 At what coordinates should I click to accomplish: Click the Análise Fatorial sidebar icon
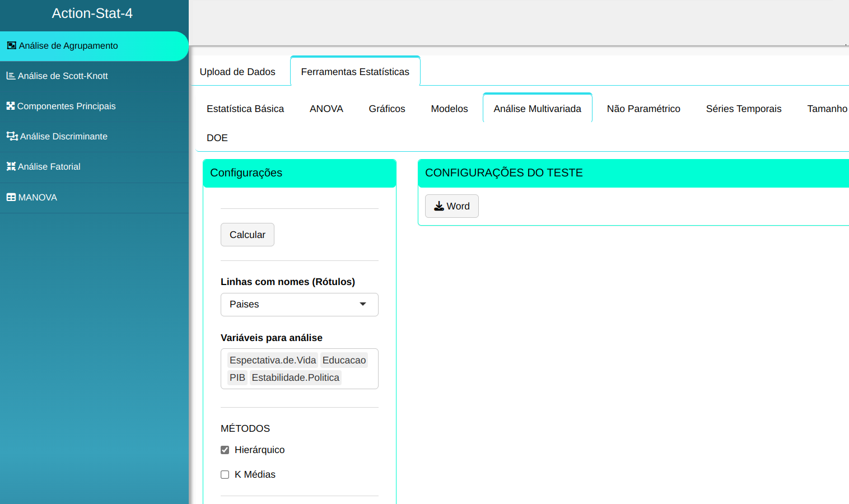[11, 166]
